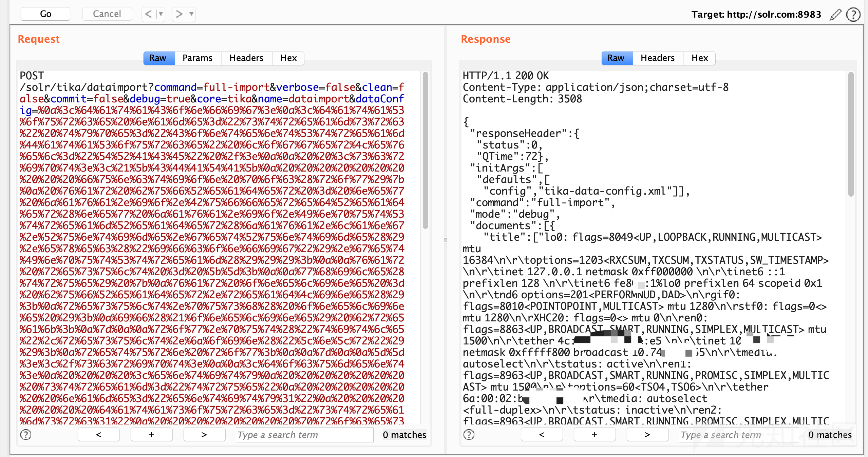Click Response search previous match button
Screen dimensions: 868x457
[542, 434]
